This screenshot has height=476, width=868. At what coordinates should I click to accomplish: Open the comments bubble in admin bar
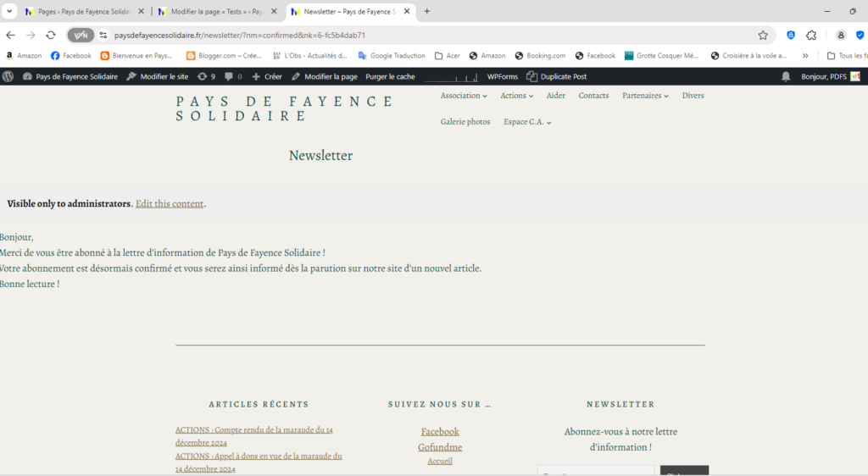(233, 76)
